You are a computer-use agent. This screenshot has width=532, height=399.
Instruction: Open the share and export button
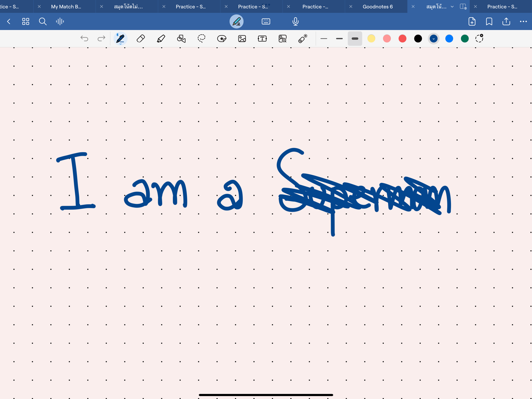(x=506, y=21)
